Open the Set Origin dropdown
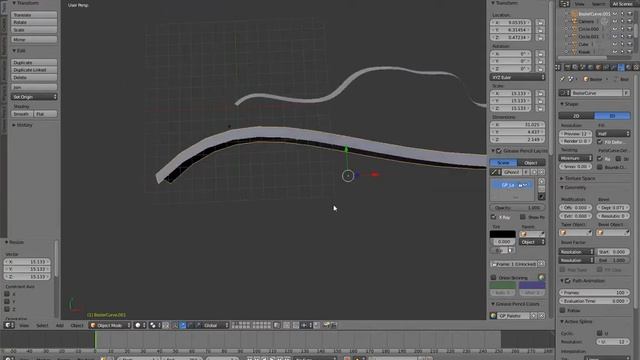Viewport: 640px width, 360px height. click(x=34, y=97)
